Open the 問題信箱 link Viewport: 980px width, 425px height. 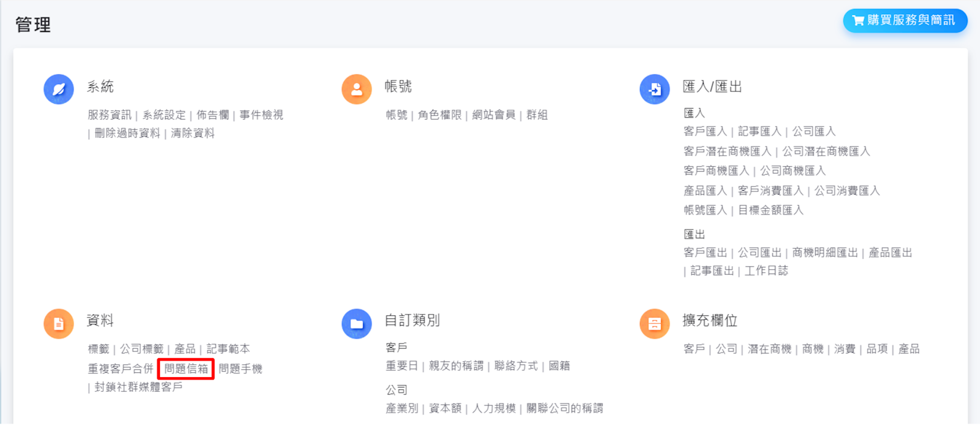[186, 369]
